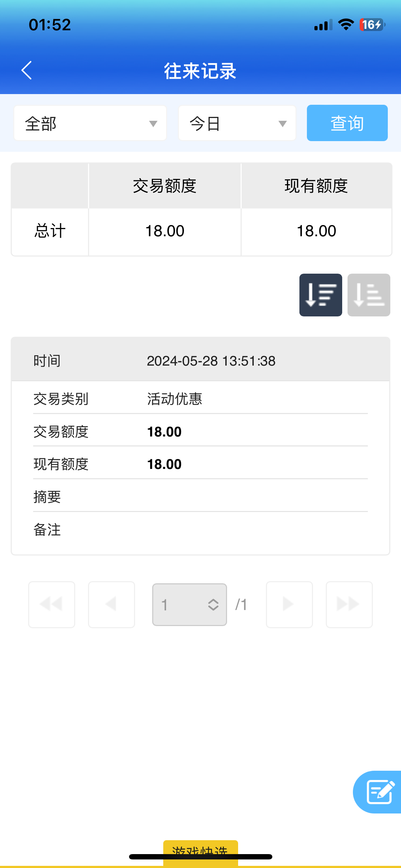Viewport: 401px width, 868px height.
Task: Tap the 交易额度 column header
Action: pyautogui.click(x=165, y=186)
